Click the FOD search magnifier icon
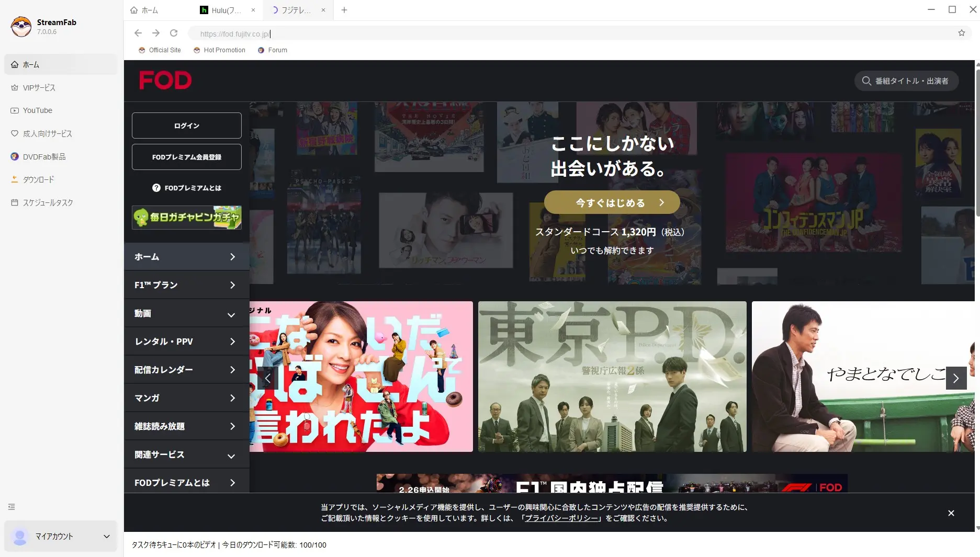This screenshot has height=557, width=980. tap(866, 81)
